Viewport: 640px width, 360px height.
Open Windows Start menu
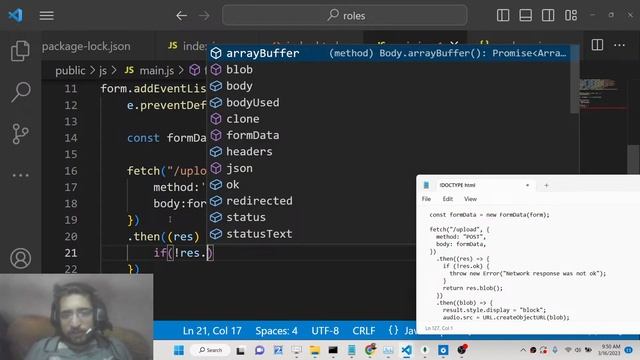click(x=179, y=350)
